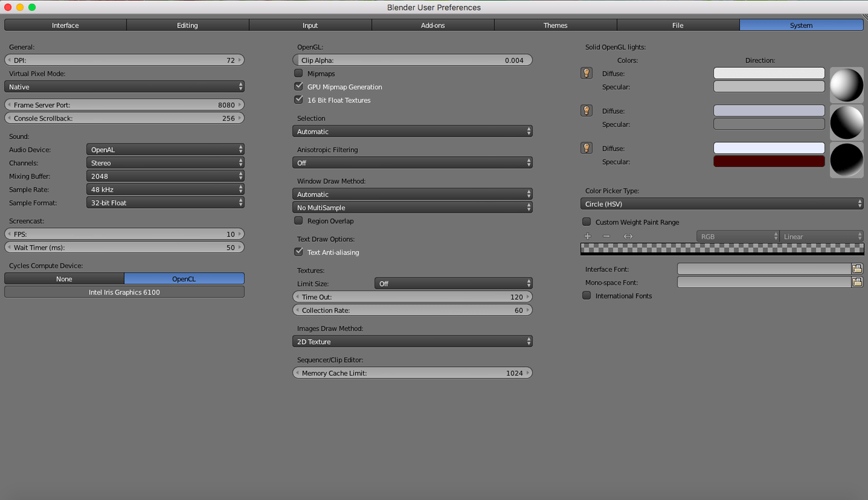The image size is (868, 500).
Task: Uncheck Text Anti-aliasing
Action: click(x=299, y=252)
